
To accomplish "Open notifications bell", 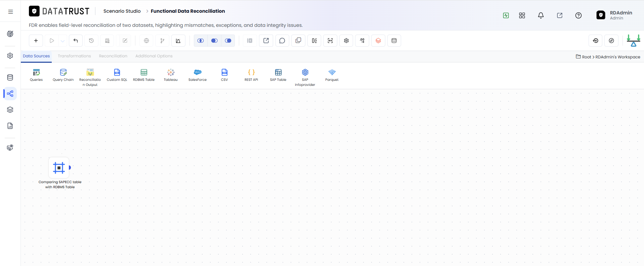I will coord(541,15).
